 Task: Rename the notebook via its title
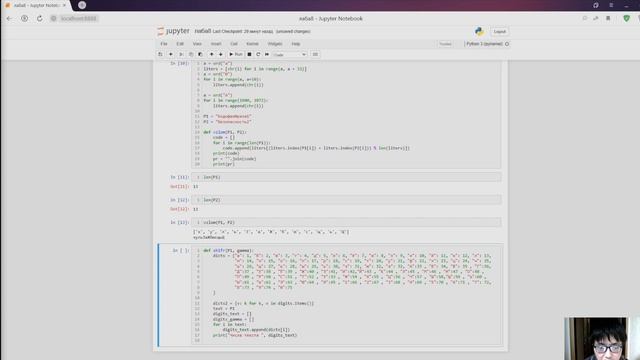click(x=202, y=31)
